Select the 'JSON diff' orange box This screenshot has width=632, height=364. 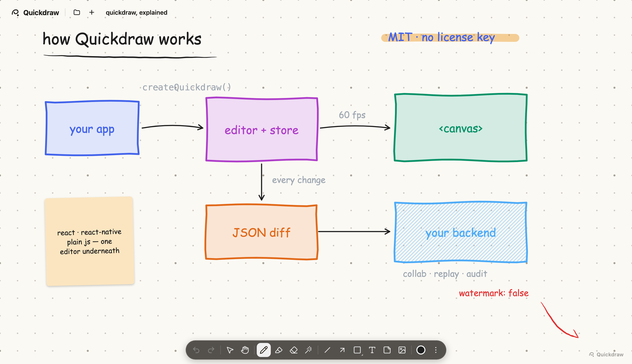(x=261, y=232)
